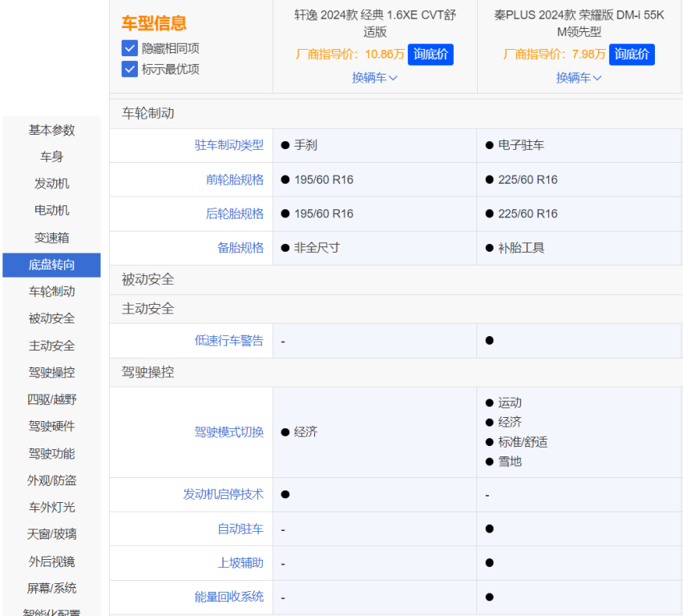Screen dimensions: 683x616
Task: Open 四驱/越野 sidebar item
Action: (51, 399)
